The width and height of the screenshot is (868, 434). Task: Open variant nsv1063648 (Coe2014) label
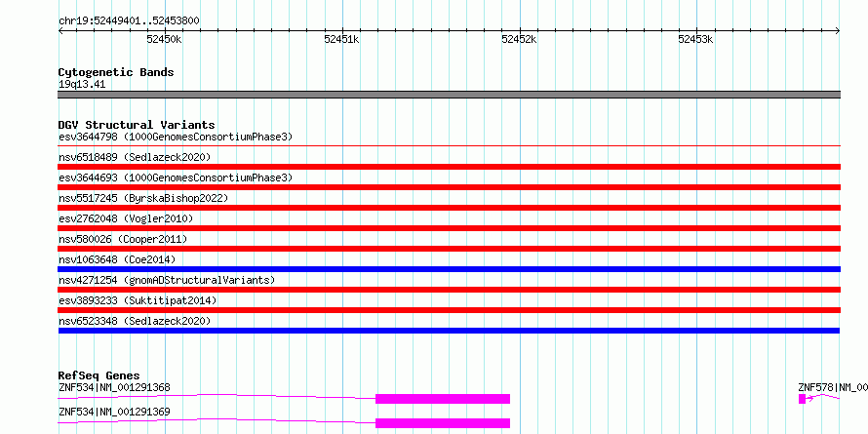click(117, 259)
